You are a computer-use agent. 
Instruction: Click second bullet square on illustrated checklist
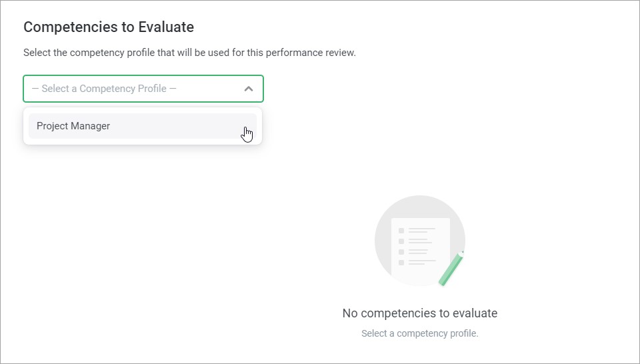click(x=401, y=241)
